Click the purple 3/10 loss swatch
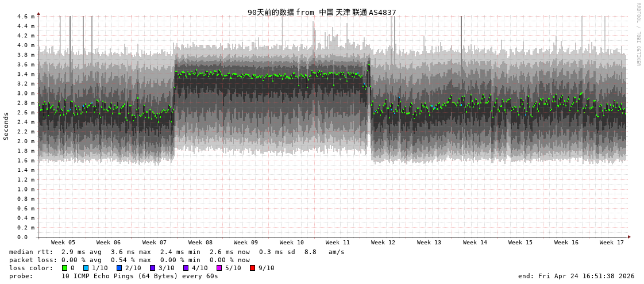 (152, 268)
